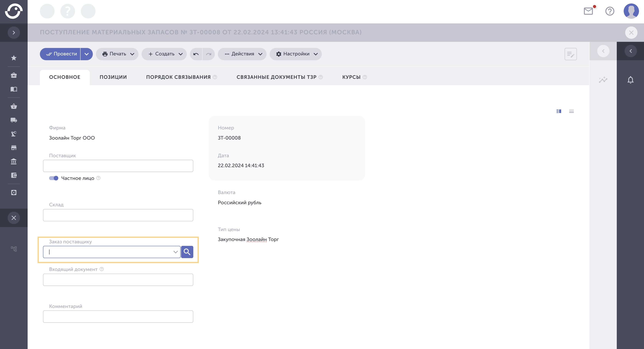The height and width of the screenshot is (349, 644).
Task: Click the Провести button
Action: pos(60,54)
